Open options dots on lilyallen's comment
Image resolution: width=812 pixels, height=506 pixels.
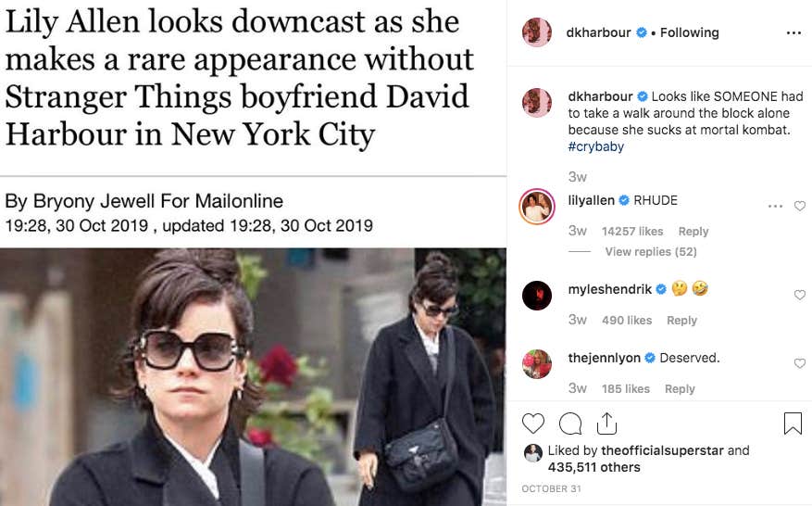click(x=775, y=206)
